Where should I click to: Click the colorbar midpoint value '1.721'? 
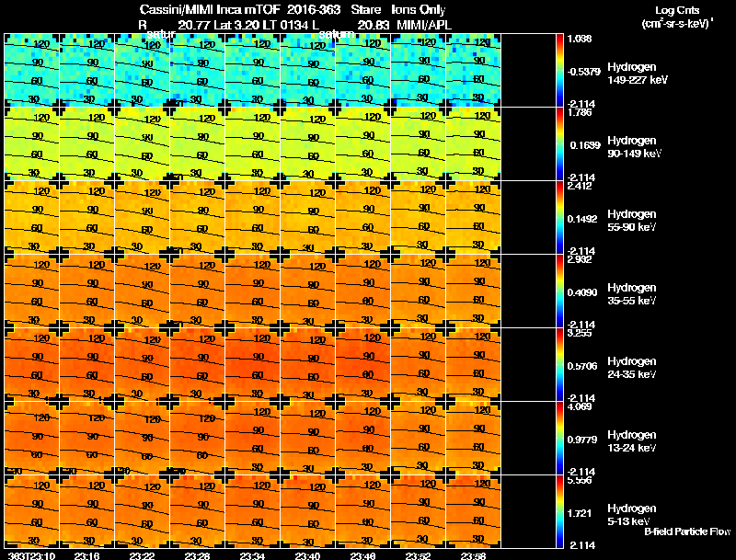click(x=580, y=514)
